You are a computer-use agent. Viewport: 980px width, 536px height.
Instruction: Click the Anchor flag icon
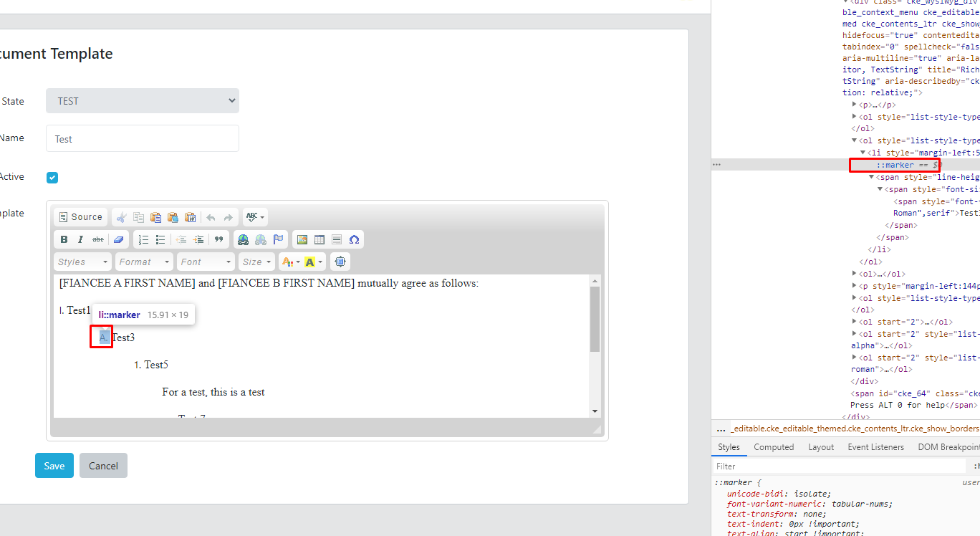(x=278, y=239)
